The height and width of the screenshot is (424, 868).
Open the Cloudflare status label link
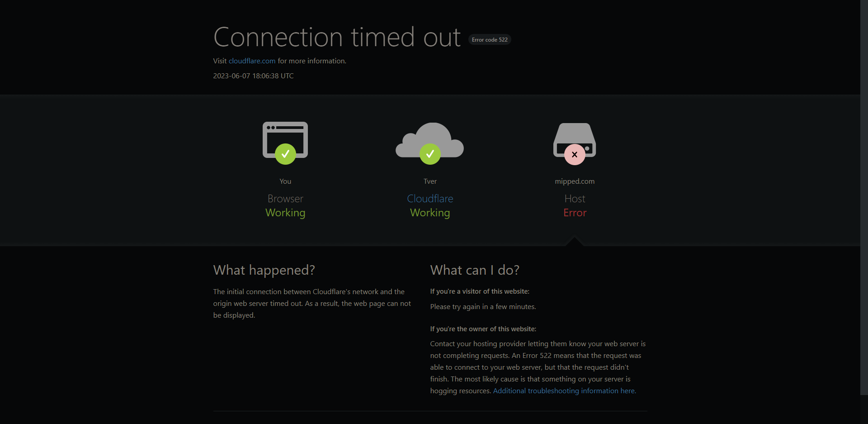pos(430,199)
